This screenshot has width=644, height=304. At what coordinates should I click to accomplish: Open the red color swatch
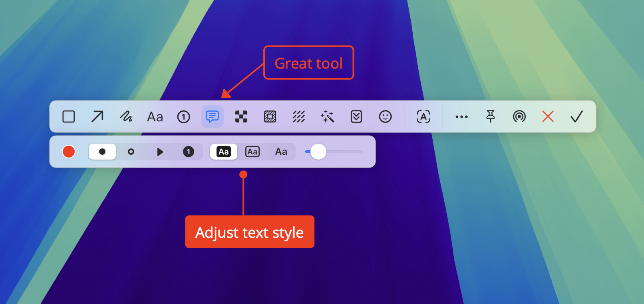[x=69, y=152]
